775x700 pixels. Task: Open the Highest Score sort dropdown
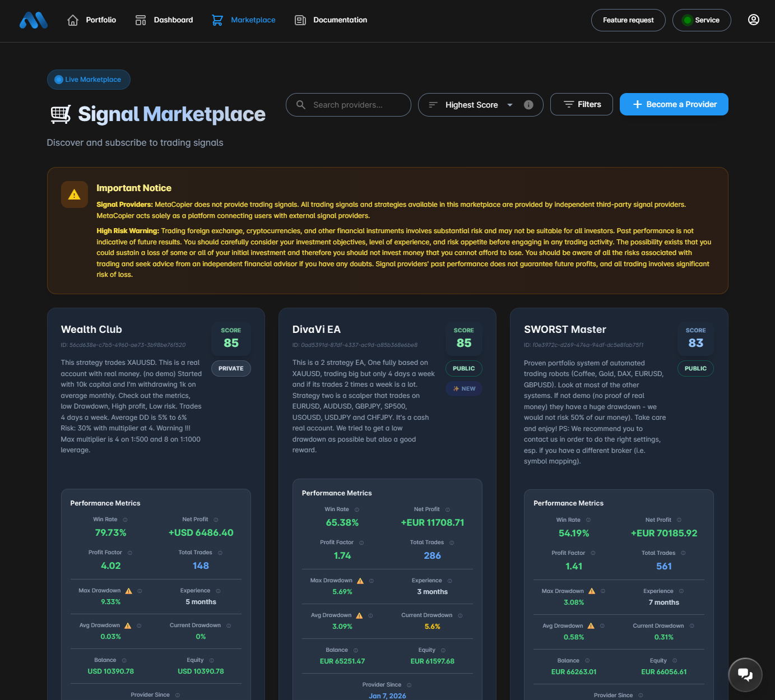point(471,105)
